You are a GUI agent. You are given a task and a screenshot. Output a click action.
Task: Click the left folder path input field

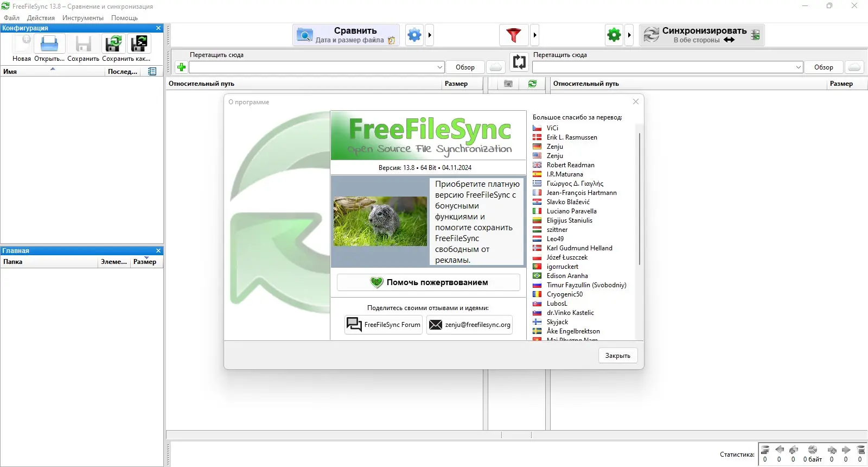point(312,67)
